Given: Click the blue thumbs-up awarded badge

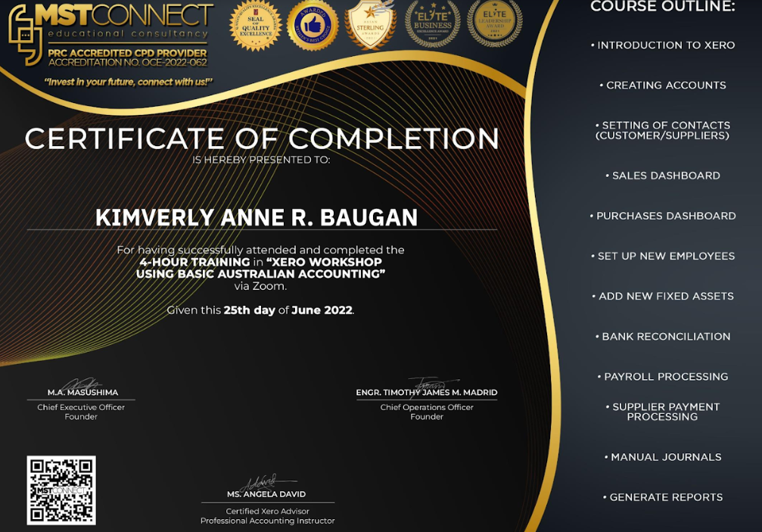Looking at the screenshot, I should pyautogui.click(x=313, y=26).
